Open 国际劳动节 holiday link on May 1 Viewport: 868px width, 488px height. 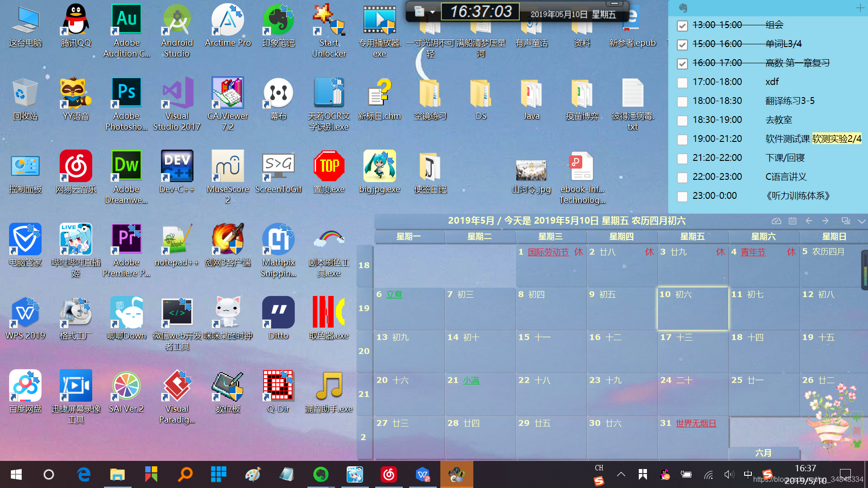(548, 252)
